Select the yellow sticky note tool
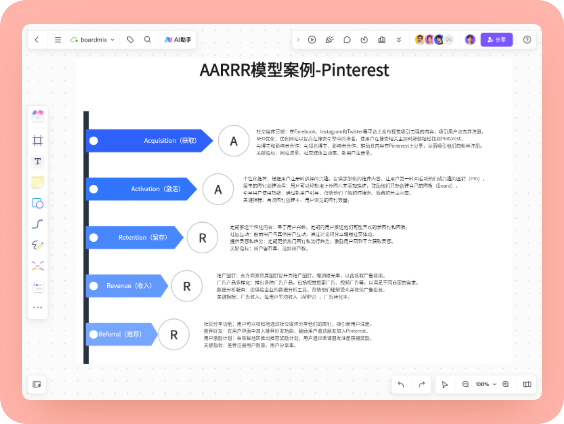This screenshot has height=424, width=564. pos(38,182)
